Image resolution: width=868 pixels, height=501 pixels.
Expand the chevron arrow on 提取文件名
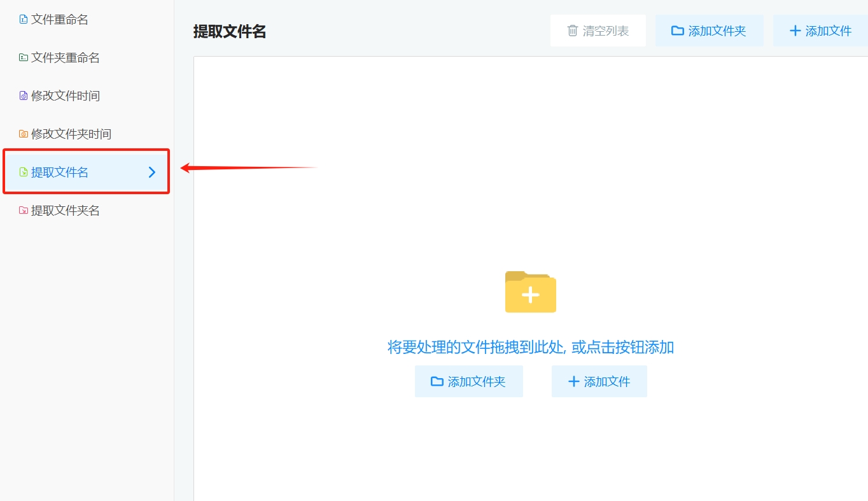click(x=151, y=172)
